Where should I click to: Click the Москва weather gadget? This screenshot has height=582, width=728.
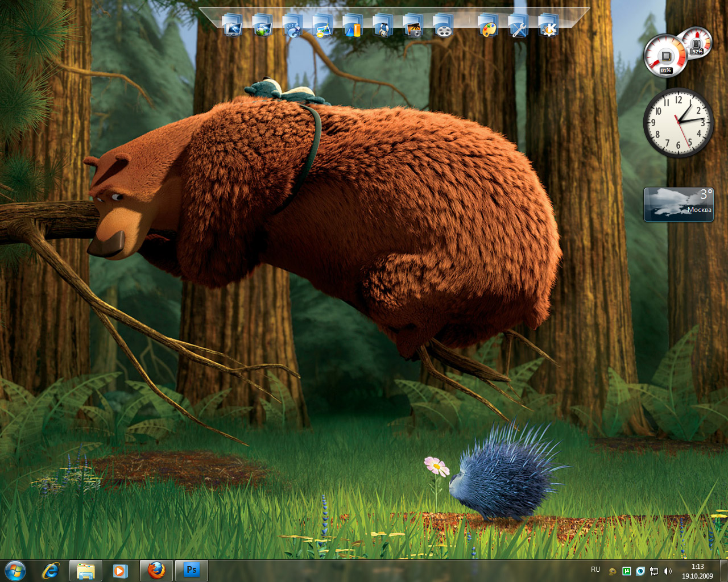(x=679, y=205)
